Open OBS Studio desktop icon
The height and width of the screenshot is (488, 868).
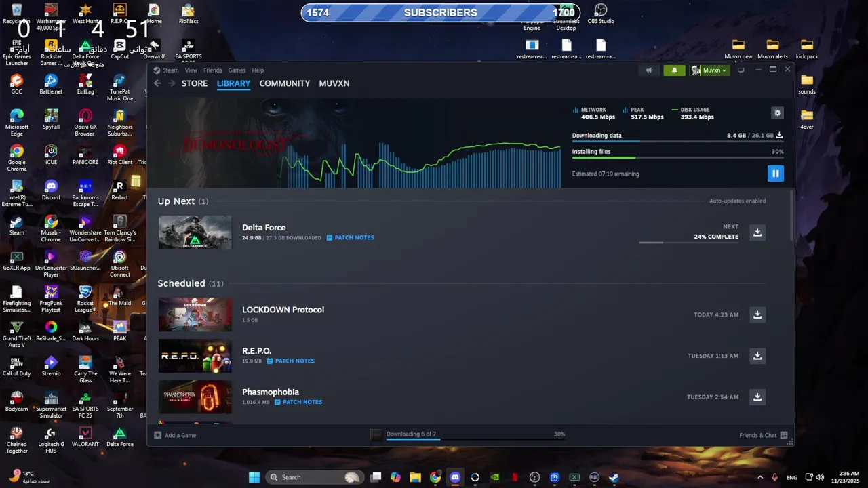click(601, 14)
